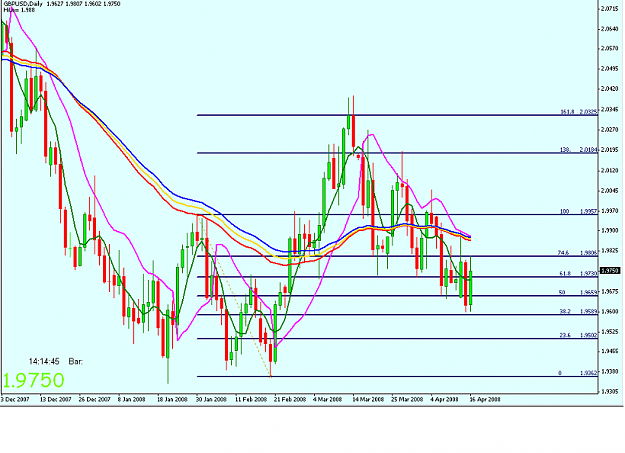Click the large green 1.9750 price readout

click(x=33, y=380)
